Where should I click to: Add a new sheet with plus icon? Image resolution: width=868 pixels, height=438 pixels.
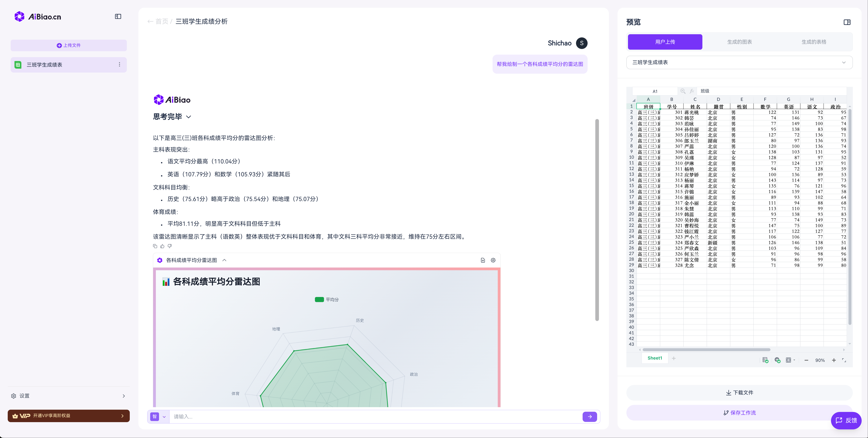pyautogui.click(x=674, y=358)
